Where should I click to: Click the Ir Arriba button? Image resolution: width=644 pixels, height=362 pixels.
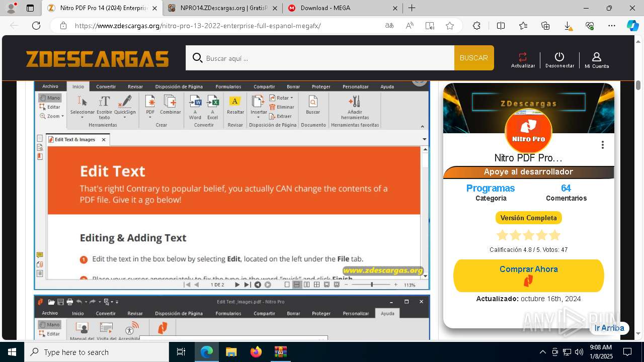click(609, 328)
